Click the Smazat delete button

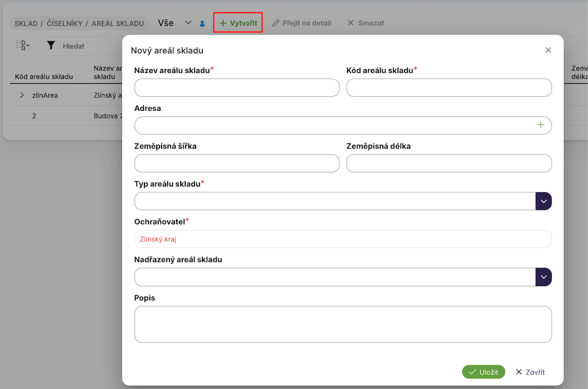coord(366,23)
